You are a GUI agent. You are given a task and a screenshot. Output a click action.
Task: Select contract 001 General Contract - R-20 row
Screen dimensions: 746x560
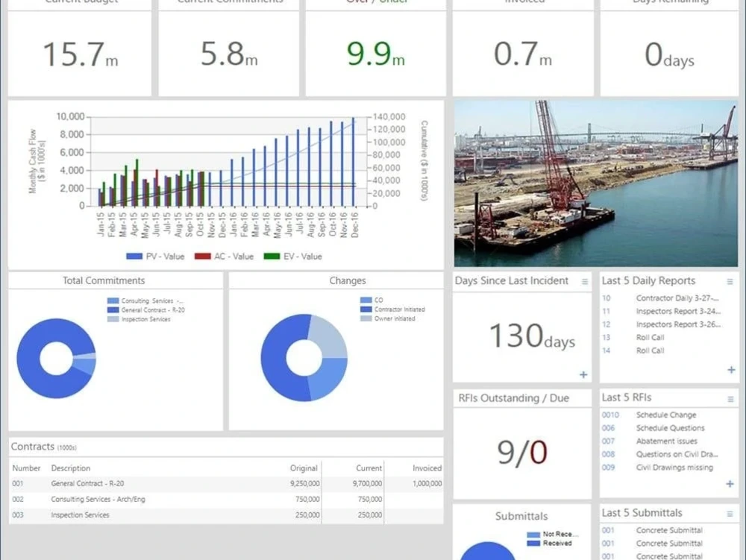point(226,483)
